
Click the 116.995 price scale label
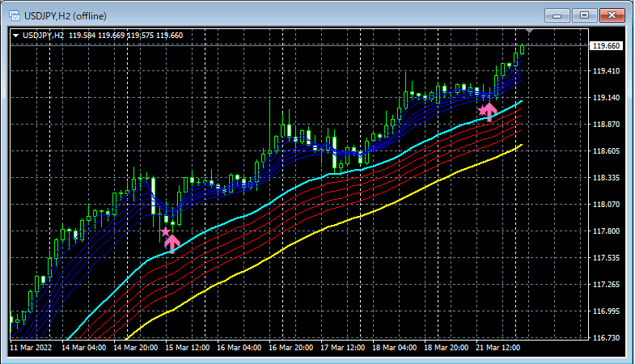[x=606, y=311]
